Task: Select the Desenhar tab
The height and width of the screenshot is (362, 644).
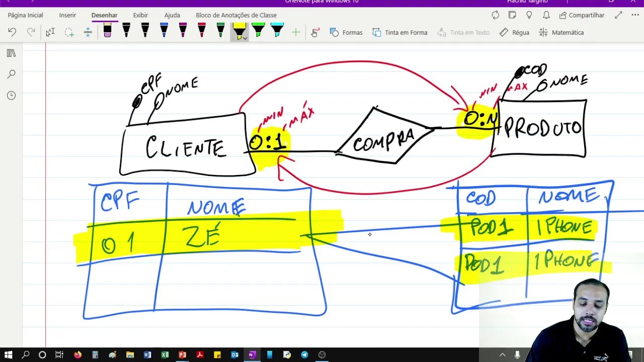Action: pyautogui.click(x=104, y=15)
